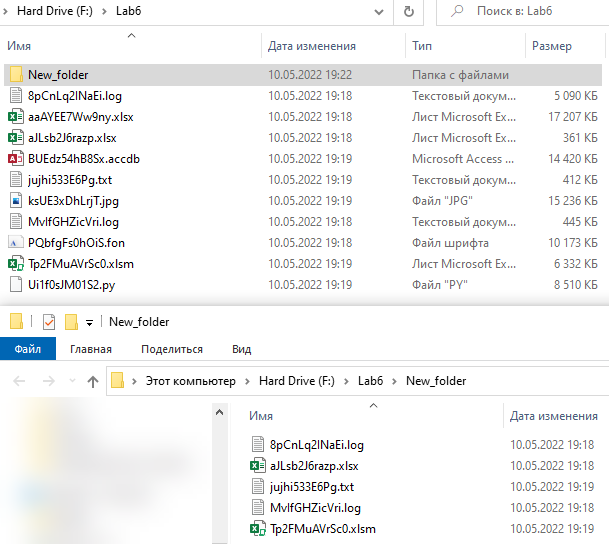Open recent locations dropdown in New_folder window
609x544 pixels.
pyautogui.click(x=72, y=381)
